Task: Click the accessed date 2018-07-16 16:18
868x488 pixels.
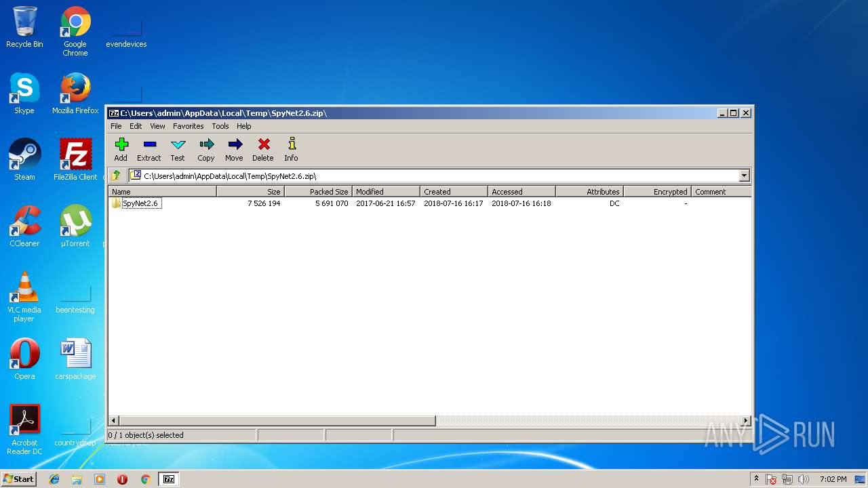Action: click(521, 203)
